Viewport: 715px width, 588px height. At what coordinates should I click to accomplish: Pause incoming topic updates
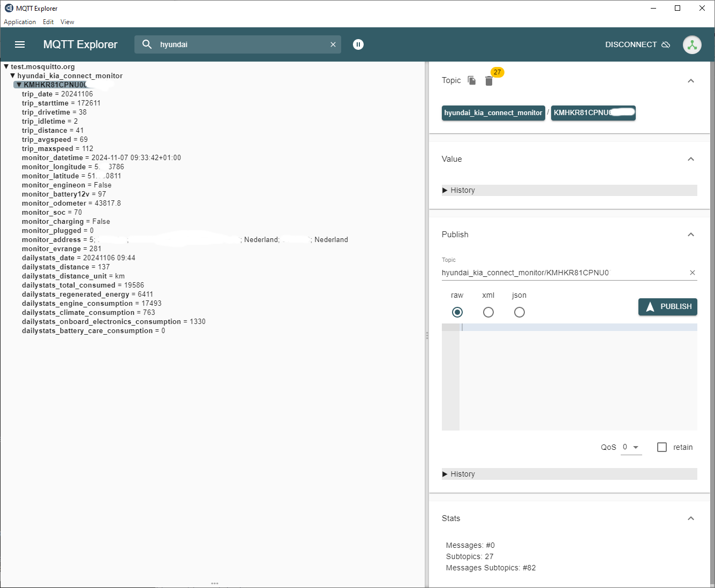click(358, 44)
